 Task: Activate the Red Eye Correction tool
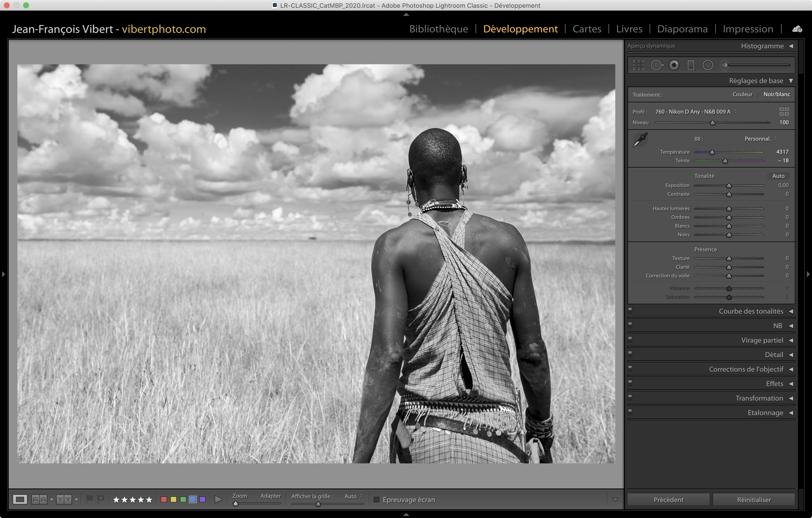click(674, 65)
